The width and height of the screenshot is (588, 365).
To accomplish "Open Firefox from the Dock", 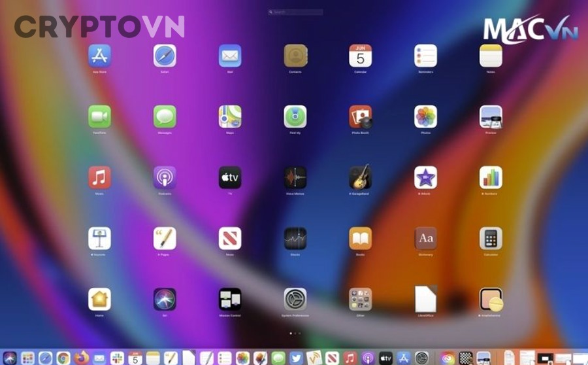I will tap(82, 358).
